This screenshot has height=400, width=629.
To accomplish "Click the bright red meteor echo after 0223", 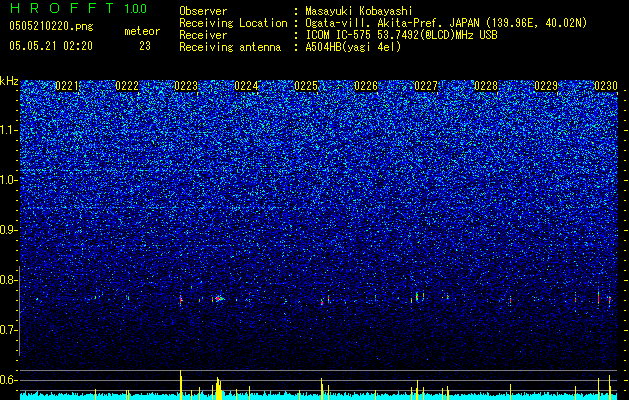I will [x=219, y=298].
